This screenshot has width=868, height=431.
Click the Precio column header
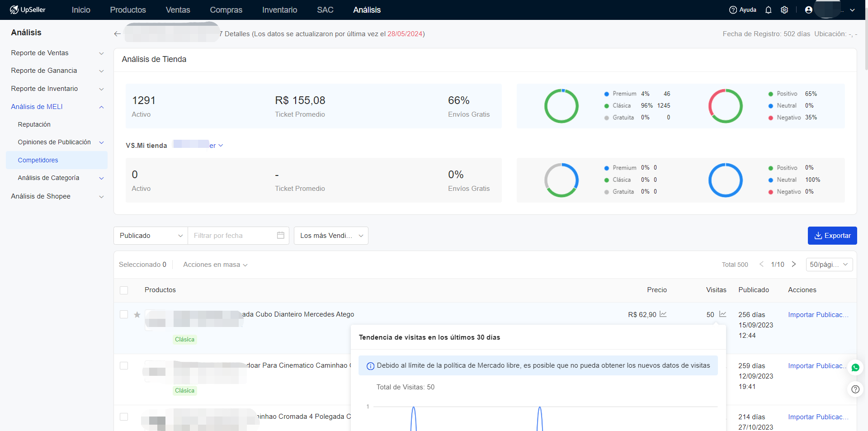click(657, 290)
